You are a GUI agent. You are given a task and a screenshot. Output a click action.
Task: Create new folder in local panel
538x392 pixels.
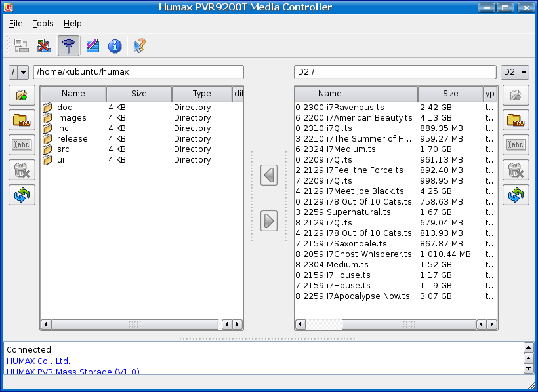pyautogui.click(x=22, y=120)
